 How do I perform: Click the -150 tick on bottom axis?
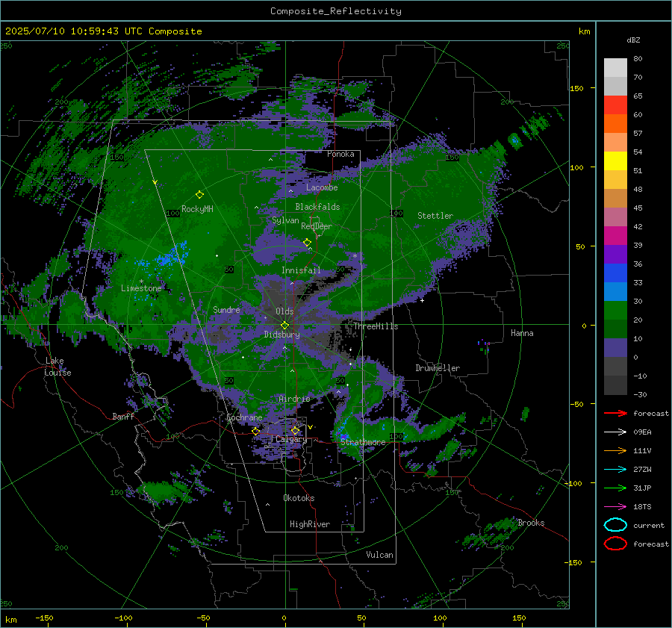coord(44,618)
